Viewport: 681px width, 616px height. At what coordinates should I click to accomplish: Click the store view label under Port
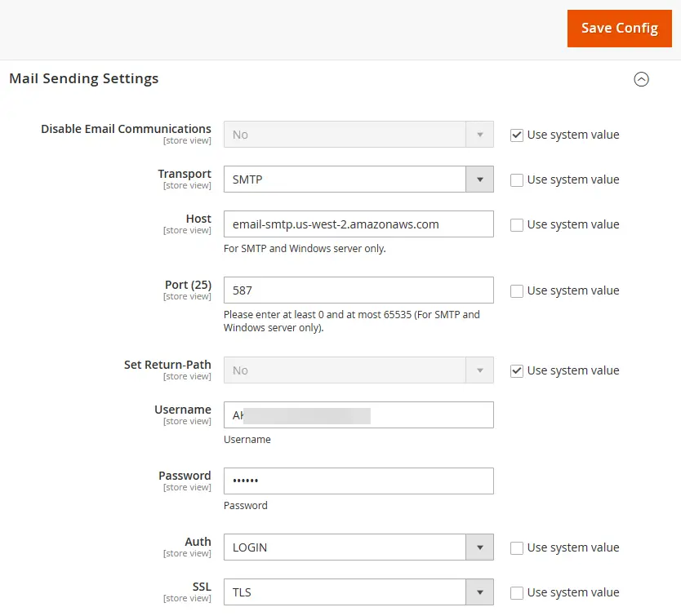click(187, 297)
